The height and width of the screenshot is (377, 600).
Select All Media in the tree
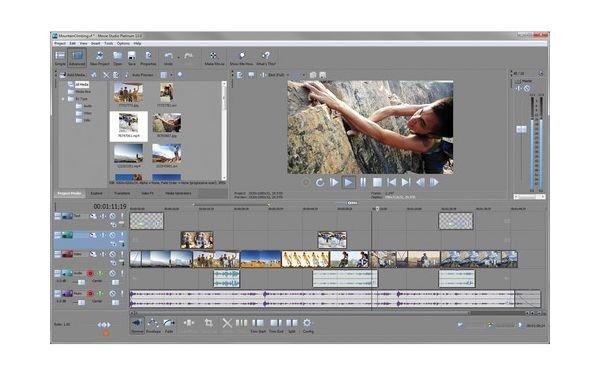tap(82, 84)
